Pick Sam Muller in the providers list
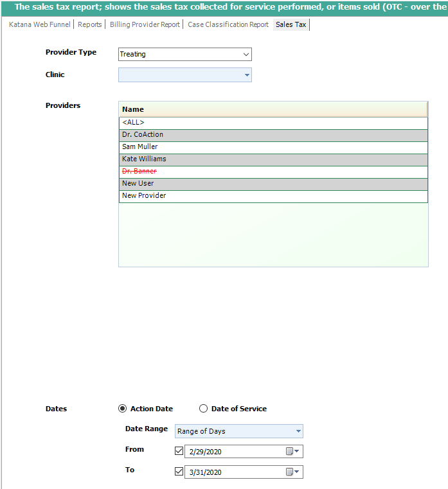Image resolution: width=448 pixels, height=489 pixels. tap(273, 147)
